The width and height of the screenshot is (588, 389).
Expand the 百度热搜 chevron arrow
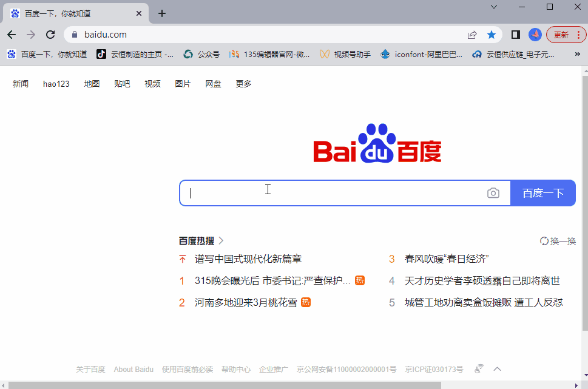pos(221,241)
